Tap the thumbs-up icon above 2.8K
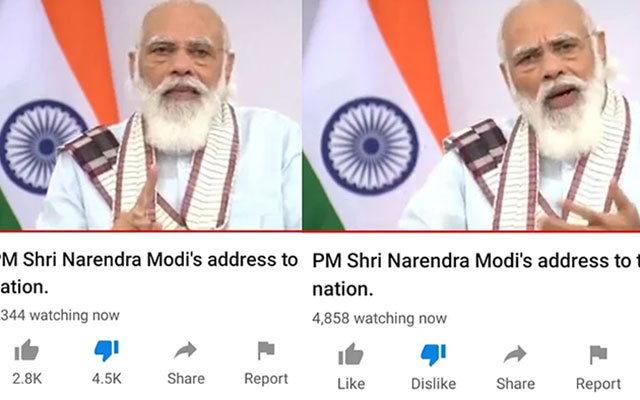The width and height of the screenshot is (640, 400). (x=27, y=350)
